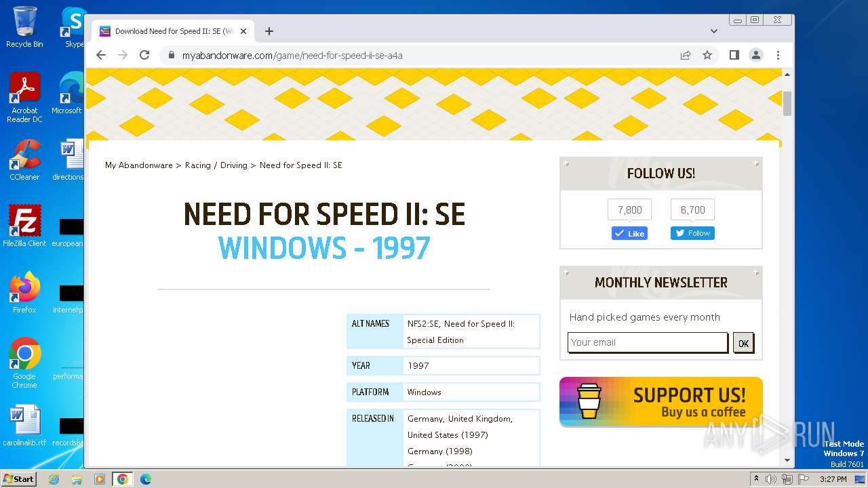Open File Explorer from the taskbar
The width and height of the screenshot is (868, 488).
click(x=77, y=479)
